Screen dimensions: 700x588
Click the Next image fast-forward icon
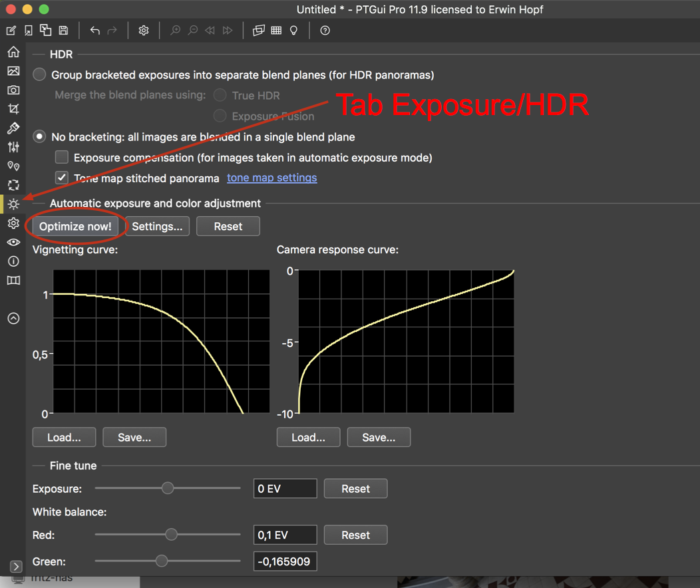coord(228,31)
